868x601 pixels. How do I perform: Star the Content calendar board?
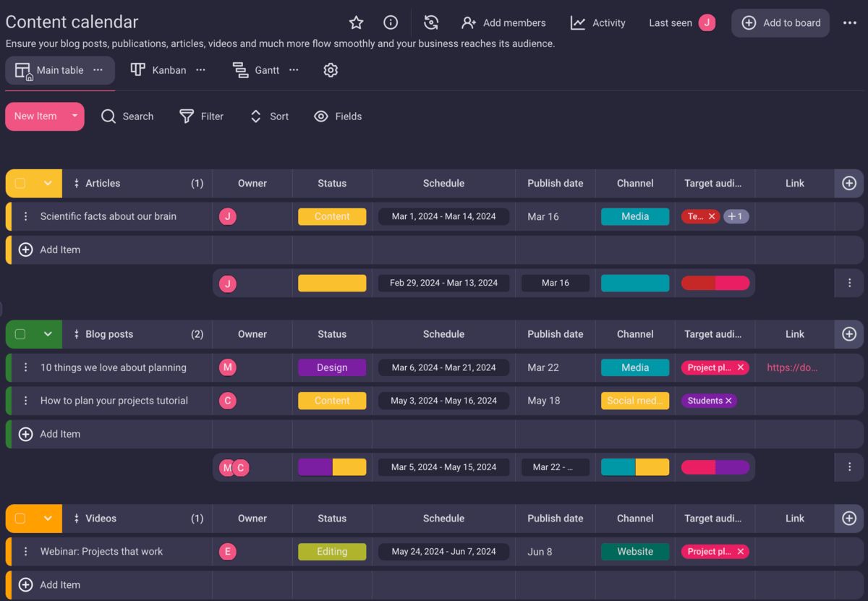coord(356,22)
